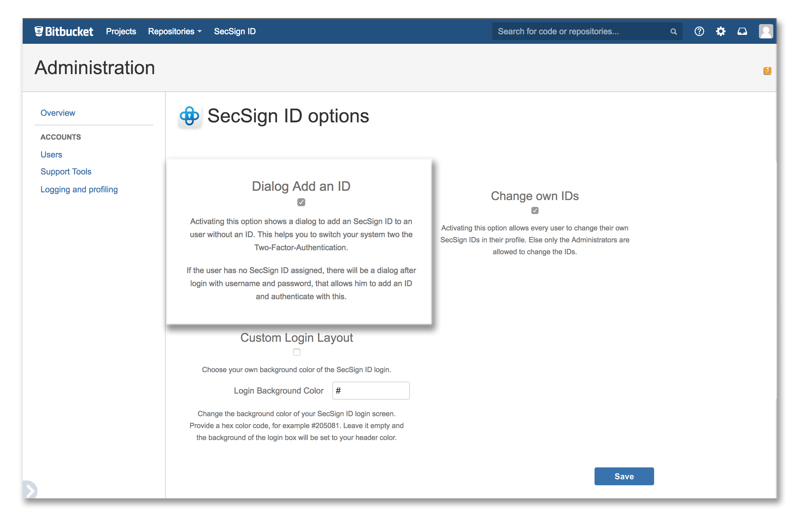Click the search magnifier icon

pyautogui.click(x=674, y=31)
